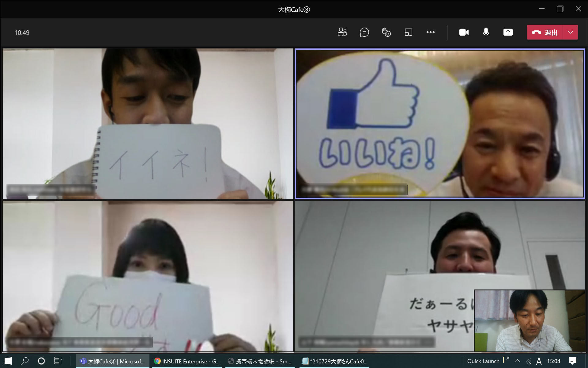Open raise hand and reactions
Viewport: 588px width, 368px height.
[x=386, y=32]
